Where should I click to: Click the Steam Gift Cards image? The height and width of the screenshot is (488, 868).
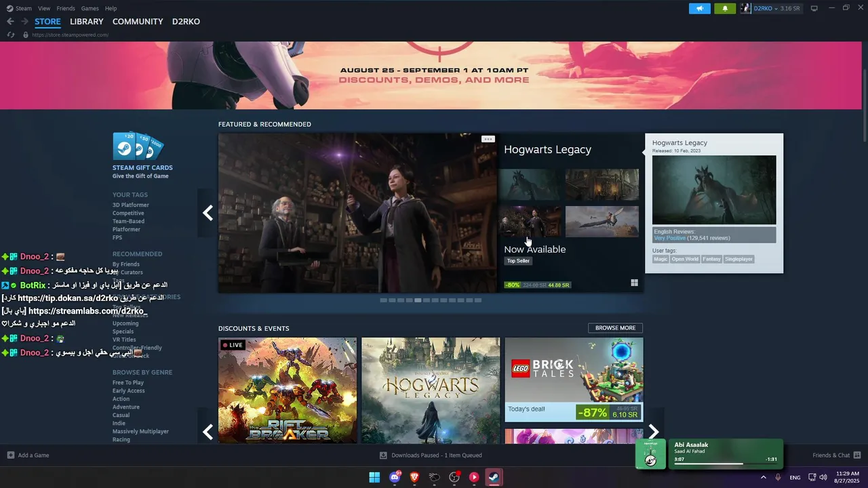pyautogui.click(x=138, y=146)
